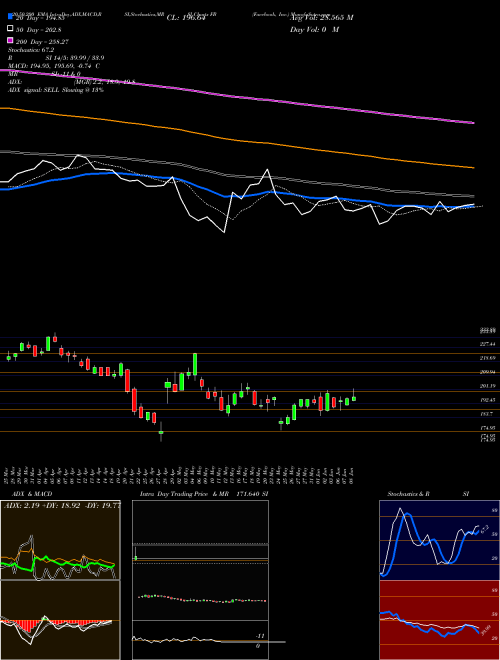Click the 'MACD: 194.95, 195.69, -0.74' readout

pyautogui.click(x=54, y=66)
